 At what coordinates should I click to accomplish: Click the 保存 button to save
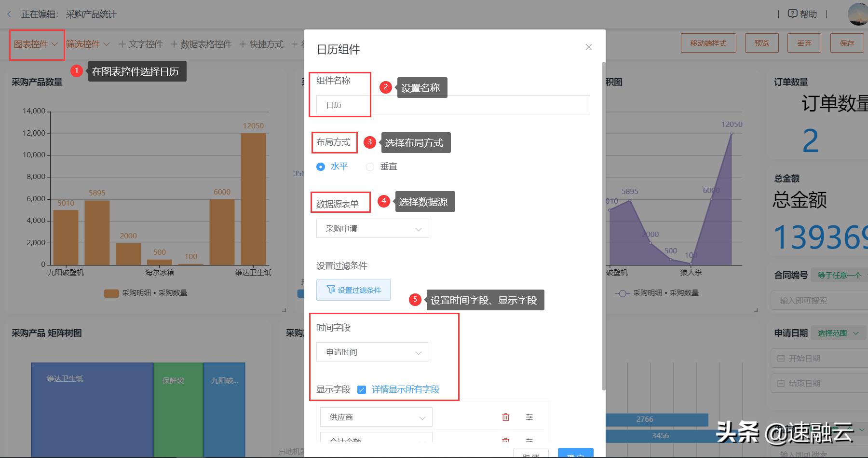click(847, 42)
